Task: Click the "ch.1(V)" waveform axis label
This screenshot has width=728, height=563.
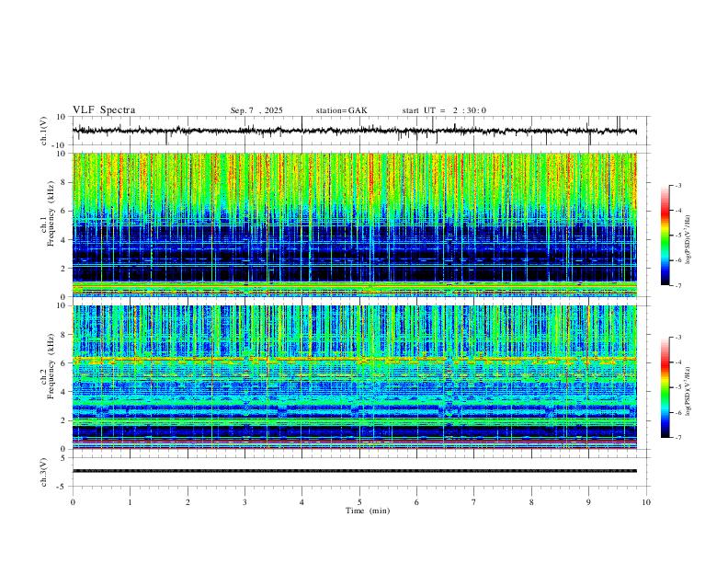Action: [x=44, y=131]
